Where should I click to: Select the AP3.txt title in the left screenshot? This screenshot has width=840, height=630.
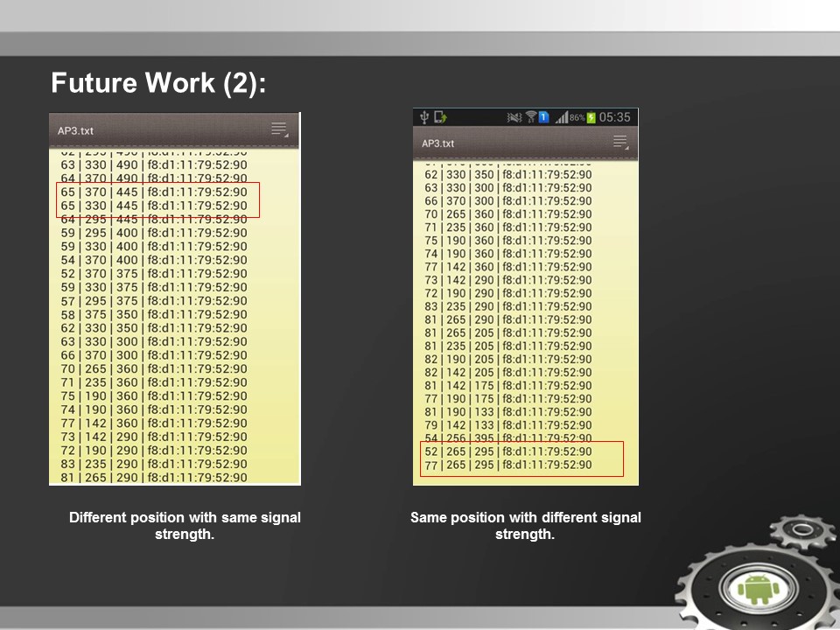click(x=74, y=129)
